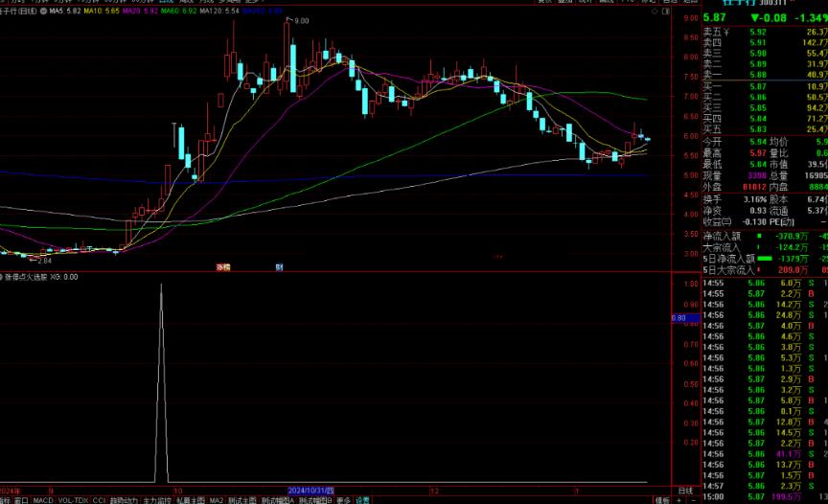Open the 更多 indicators tab
The height and width of the screenshot is (504, 828).
[343, 500]
